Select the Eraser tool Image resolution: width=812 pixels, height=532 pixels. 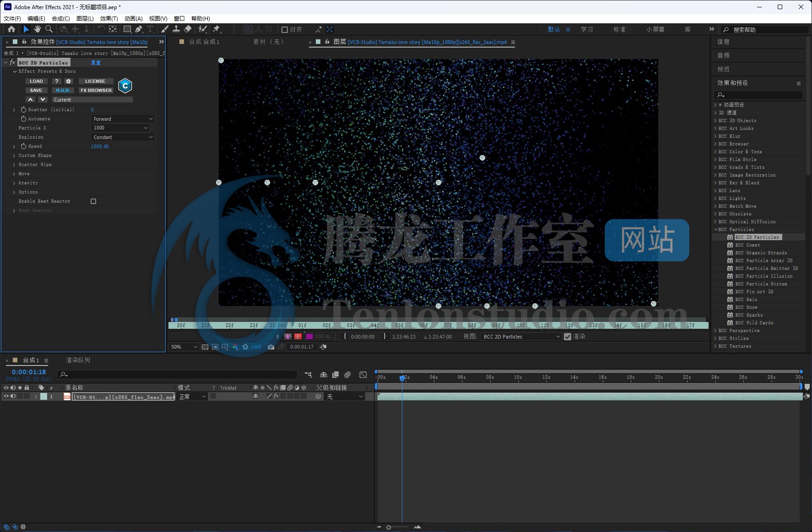pos(188,29)
